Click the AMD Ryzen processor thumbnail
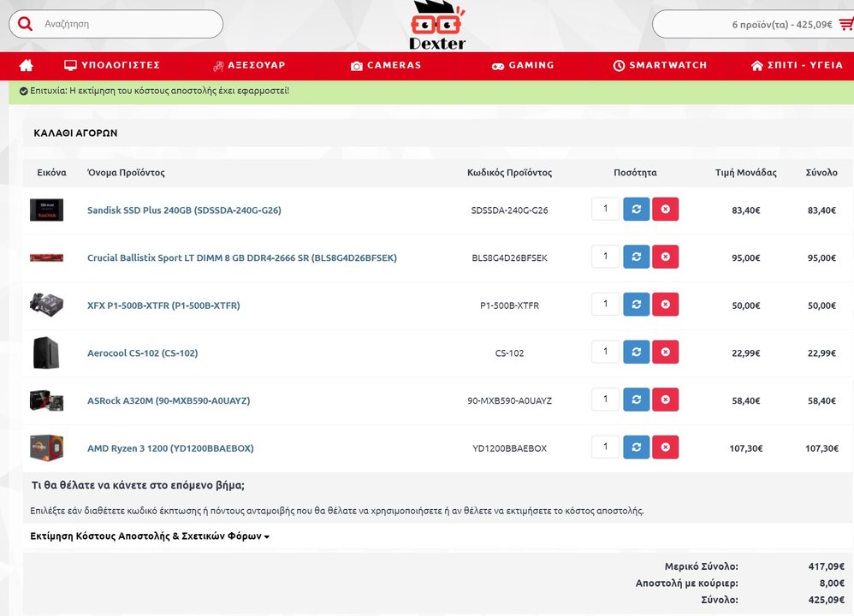This screenshot has width=854, height=616. point(46,447)
